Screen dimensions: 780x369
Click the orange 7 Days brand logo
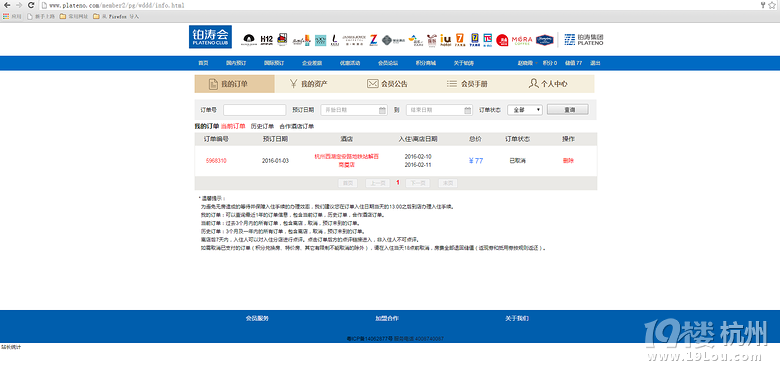(460, 40)
